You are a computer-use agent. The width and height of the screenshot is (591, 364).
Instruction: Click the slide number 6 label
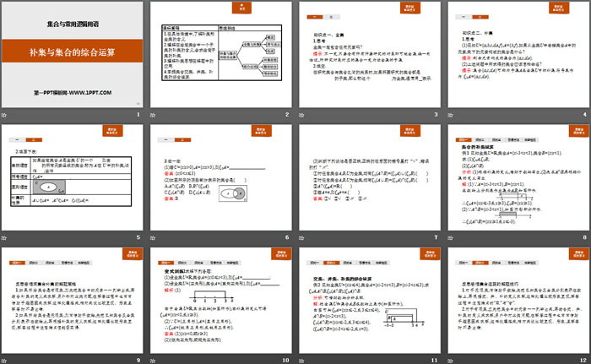click(287, 237)
